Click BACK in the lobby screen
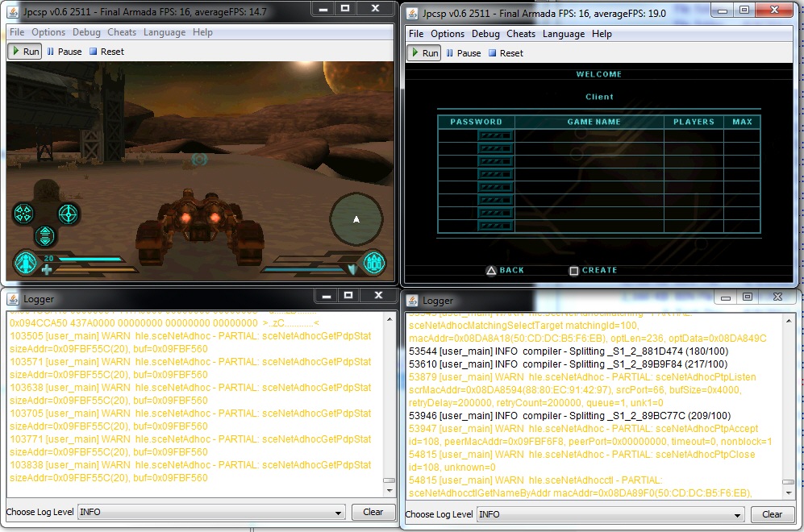Viewport: 804px width, 532px height. coord(512,270)
